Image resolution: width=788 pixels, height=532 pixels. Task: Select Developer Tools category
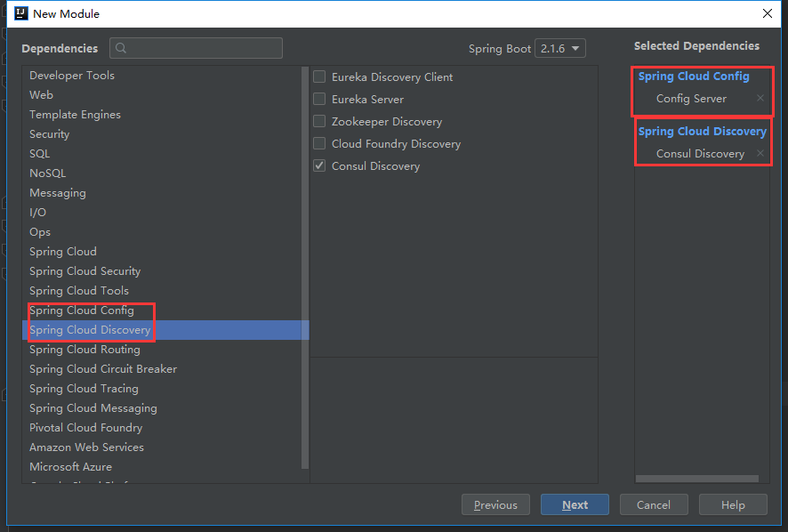point(161,76)
